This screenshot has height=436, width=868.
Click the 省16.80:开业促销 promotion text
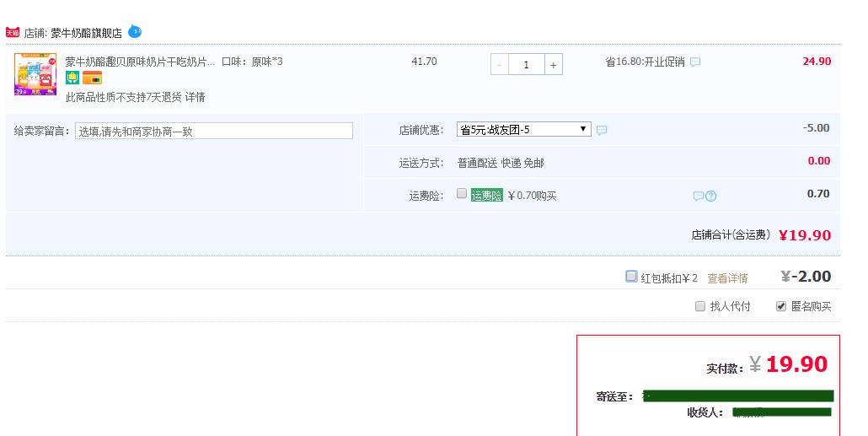645,62
